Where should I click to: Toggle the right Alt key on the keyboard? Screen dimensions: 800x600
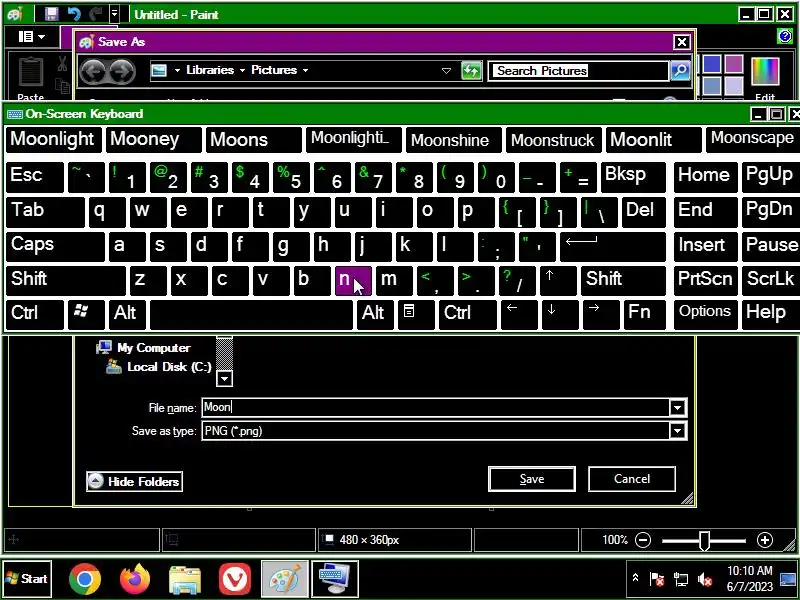coord(375,314)
